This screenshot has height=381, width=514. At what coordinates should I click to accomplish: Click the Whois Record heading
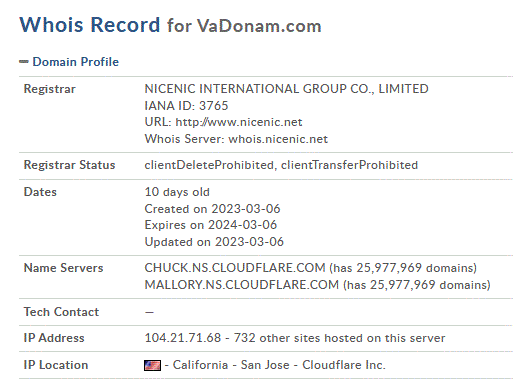pyautogui.click(x=90, y=25)
